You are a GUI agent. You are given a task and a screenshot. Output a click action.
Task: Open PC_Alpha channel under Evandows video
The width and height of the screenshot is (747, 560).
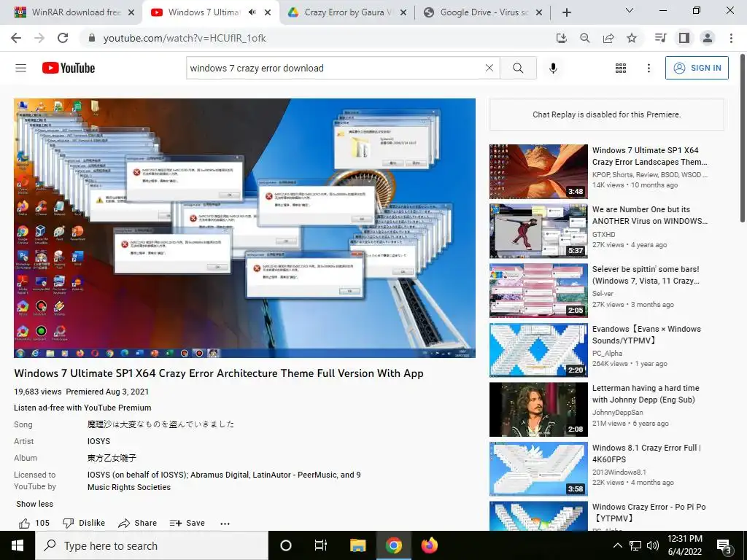coord(607,354)
